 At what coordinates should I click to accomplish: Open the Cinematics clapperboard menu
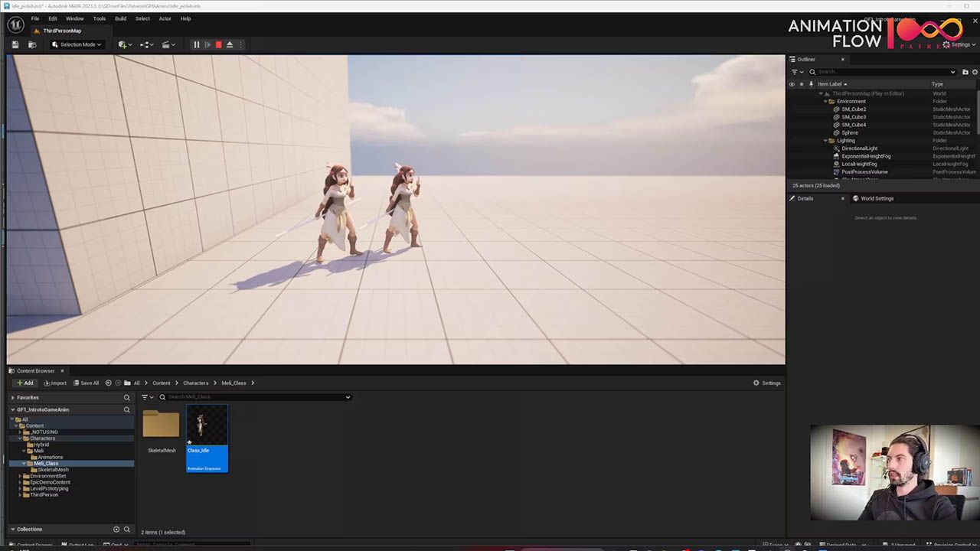point(166,44)
